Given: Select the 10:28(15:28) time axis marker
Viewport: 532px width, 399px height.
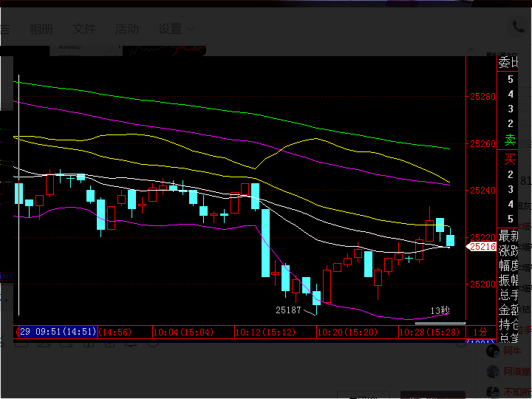Looking at the screenshot, I should [x=429, y=332].
